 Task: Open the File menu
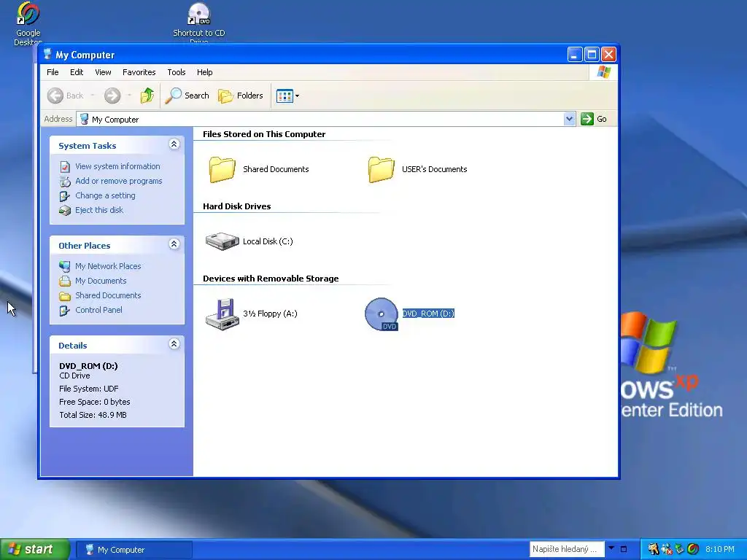(x=53, y=72)
